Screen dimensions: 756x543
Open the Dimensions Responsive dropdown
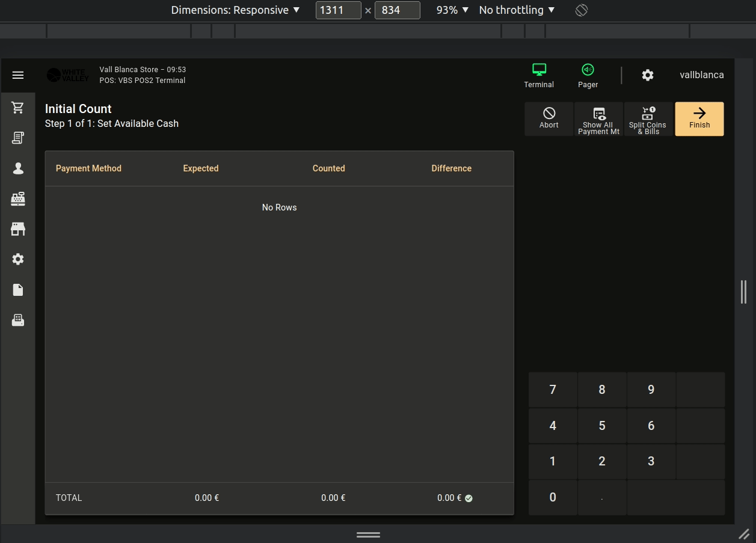pyautogui.click(x=235, y=10)
